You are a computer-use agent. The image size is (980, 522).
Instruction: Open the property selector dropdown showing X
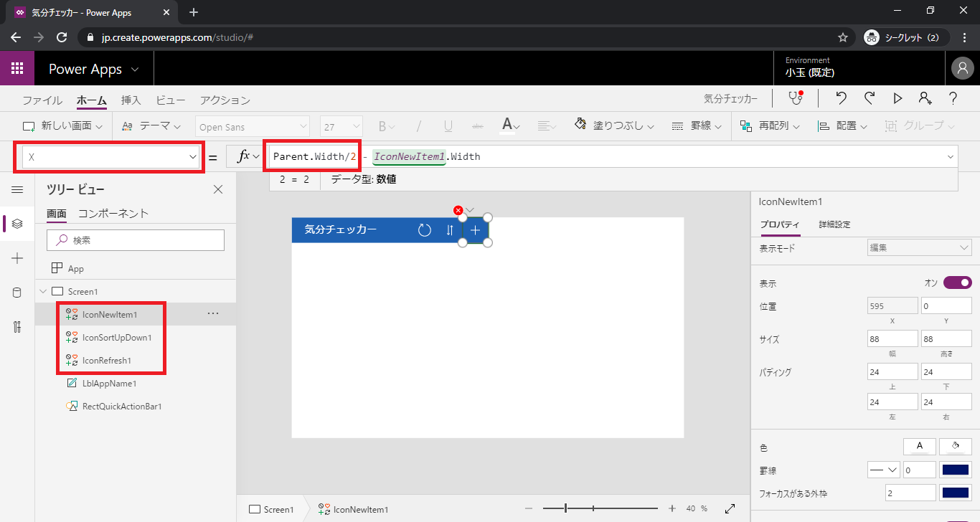[x=111, y=156]
